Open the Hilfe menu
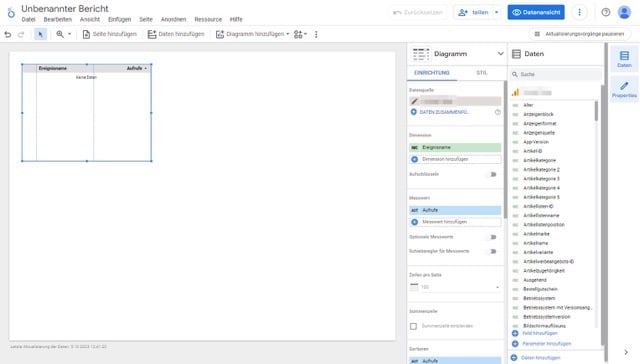The image size is (640, 364). (236, 20)
